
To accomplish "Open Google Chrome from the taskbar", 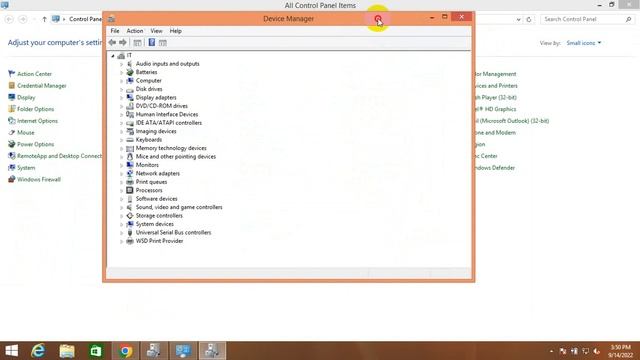I will click(x=125, y=351).
